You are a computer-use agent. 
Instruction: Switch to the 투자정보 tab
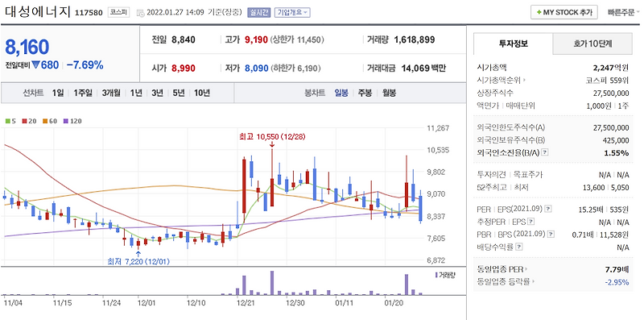[513, 44]
